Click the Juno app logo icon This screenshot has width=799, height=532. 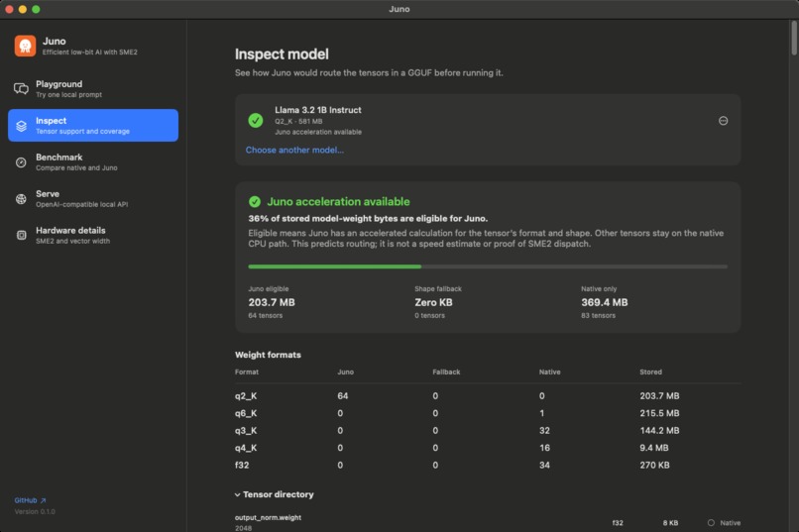point(25,46)
